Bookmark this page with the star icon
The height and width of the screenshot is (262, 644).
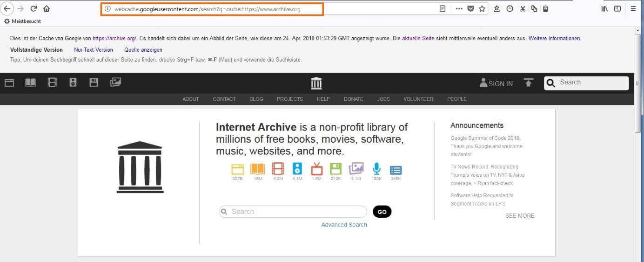[482, 9]
